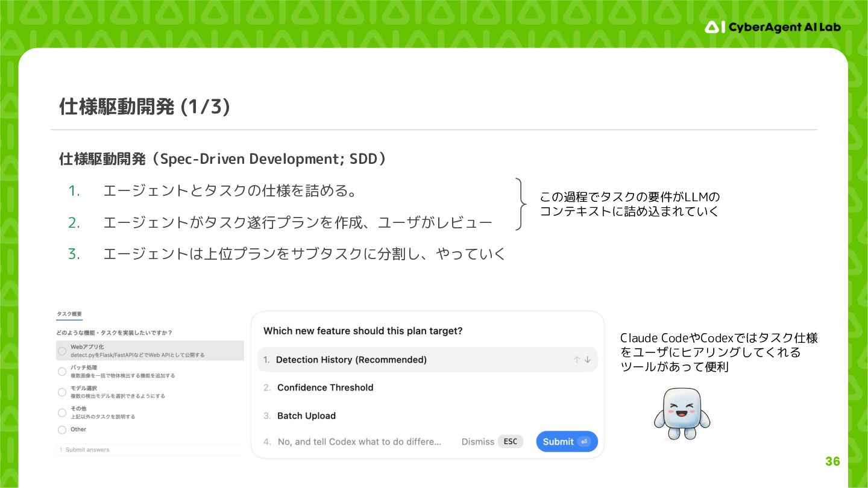868x488 pixels.
Task: Click the Submit answers row
Action: (87, 450)
